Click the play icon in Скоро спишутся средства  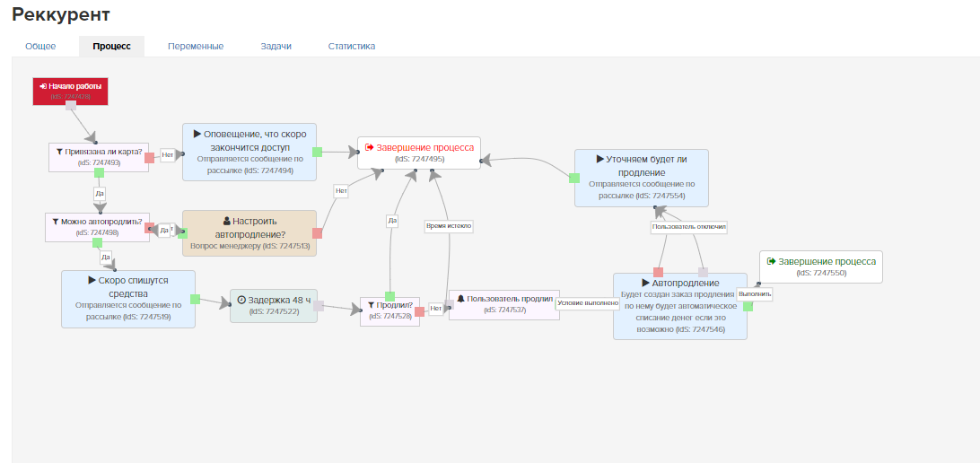point(92,280)
